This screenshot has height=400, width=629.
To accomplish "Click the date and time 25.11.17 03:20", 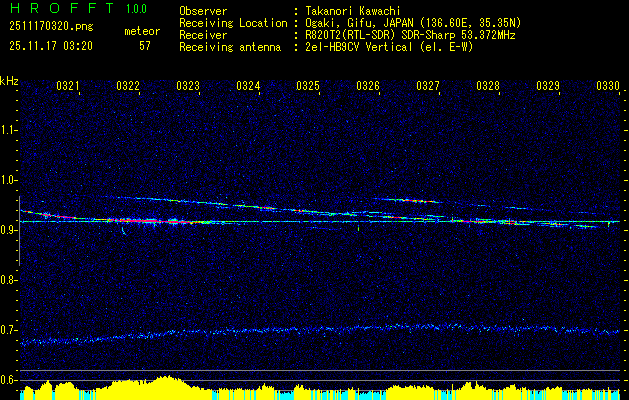I will (50, 46).
